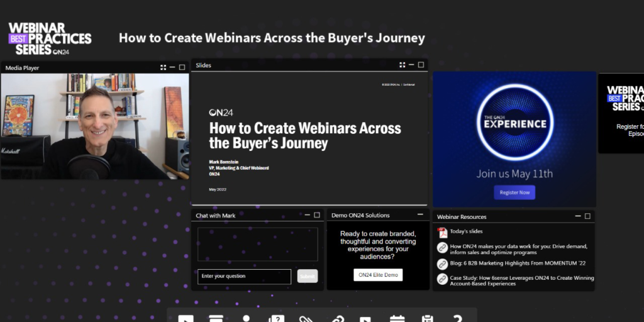Click the Webinar Best Practices Series logo

tap(50, 39)
